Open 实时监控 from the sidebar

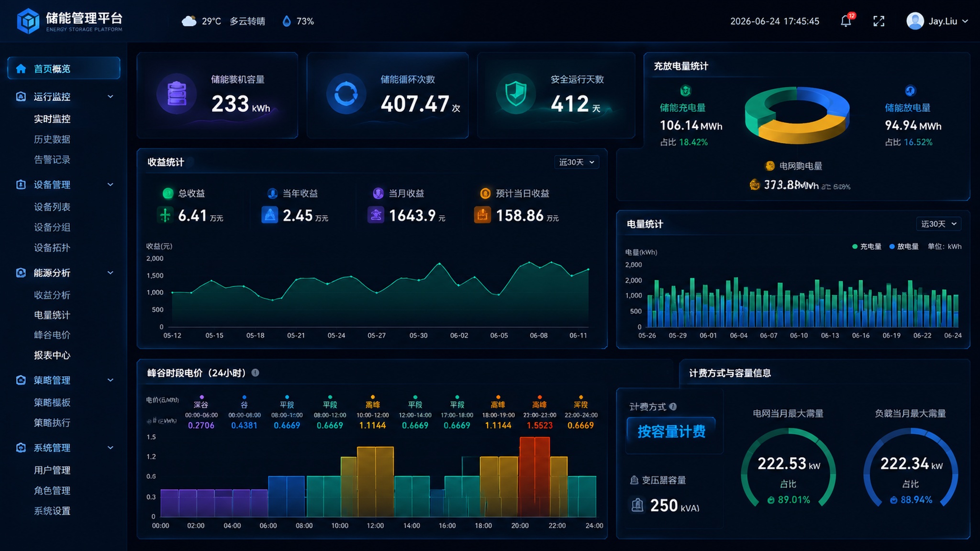tap(52, 119)
